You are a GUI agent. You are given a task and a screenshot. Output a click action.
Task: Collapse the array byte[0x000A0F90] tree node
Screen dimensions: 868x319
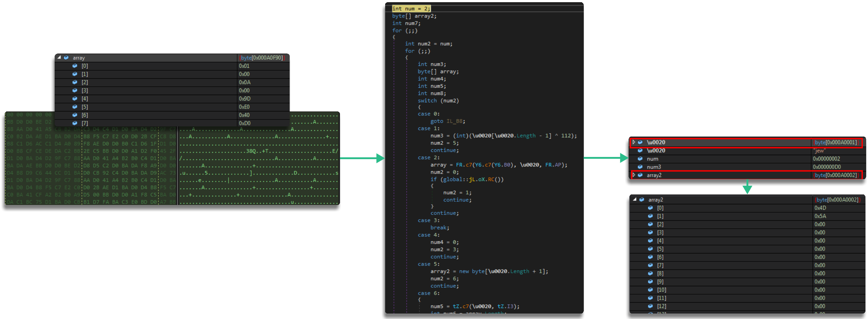[x=59, y=58]
